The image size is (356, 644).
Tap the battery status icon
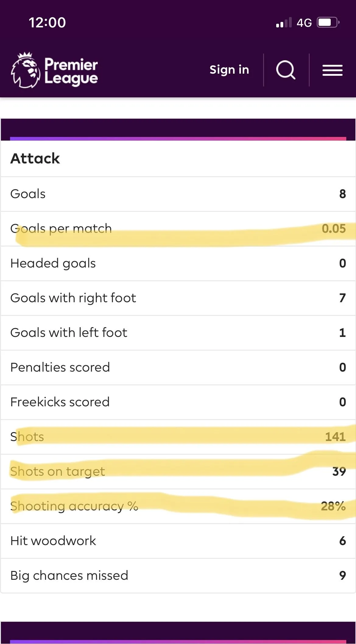pyautogui.click(x=328, y=23)
